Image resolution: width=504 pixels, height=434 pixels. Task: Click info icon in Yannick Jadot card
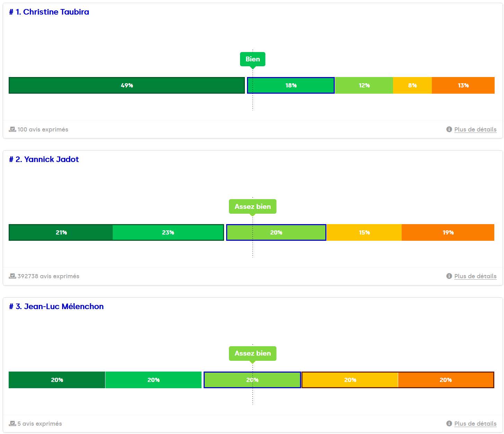tap(449, 276)
